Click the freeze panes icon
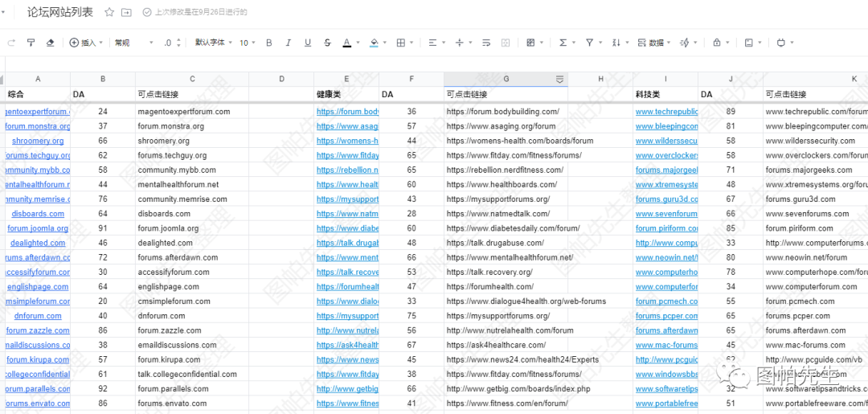The height and width of the screenshot is (414, 868). click(749, 43)
